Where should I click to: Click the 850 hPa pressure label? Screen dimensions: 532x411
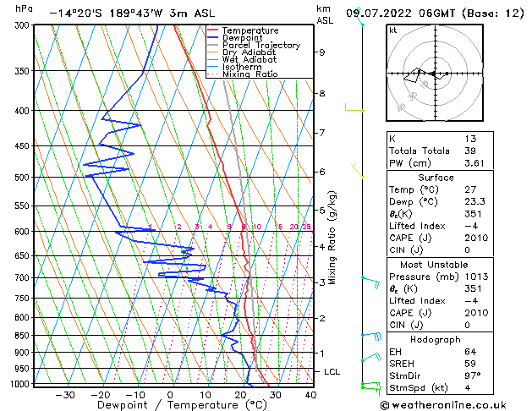point(24,336)
